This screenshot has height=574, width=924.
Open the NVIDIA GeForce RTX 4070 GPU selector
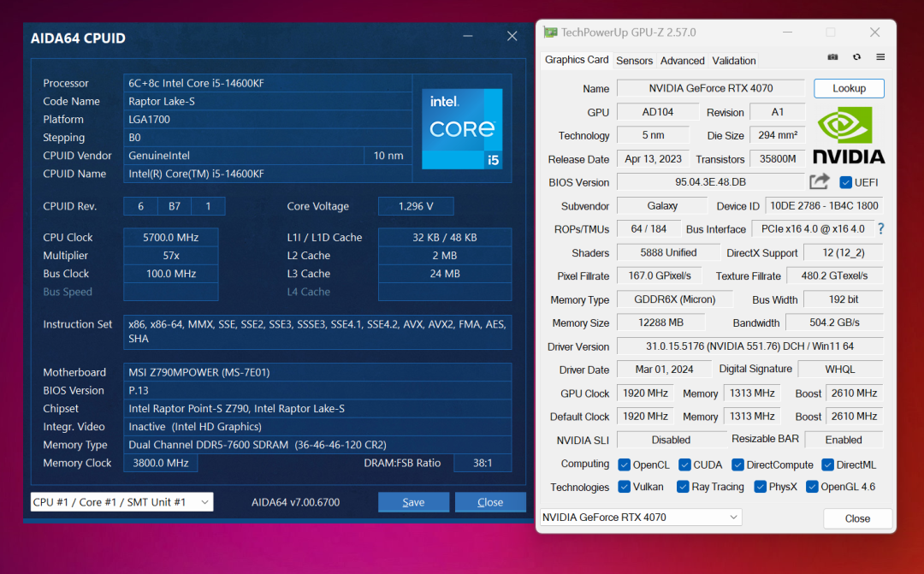[641, 517]
